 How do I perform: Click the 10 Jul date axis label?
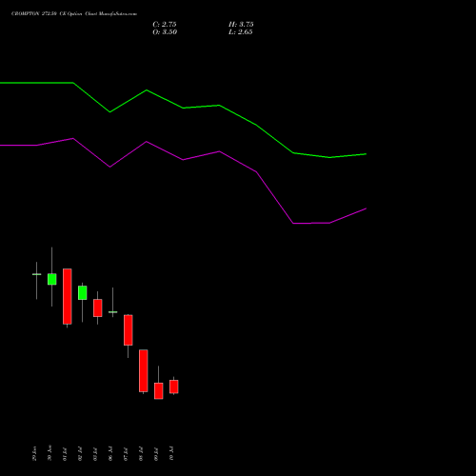[171, 454]
